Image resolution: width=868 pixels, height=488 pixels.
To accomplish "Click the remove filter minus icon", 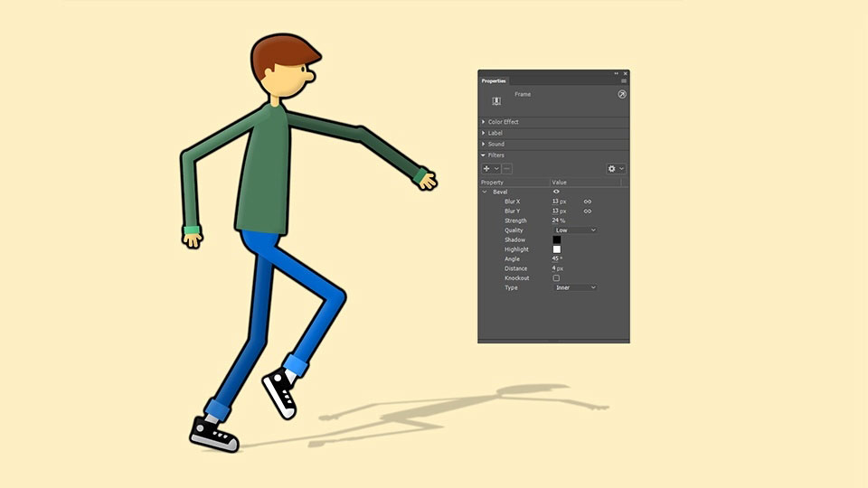I will (x=506, y=169).
